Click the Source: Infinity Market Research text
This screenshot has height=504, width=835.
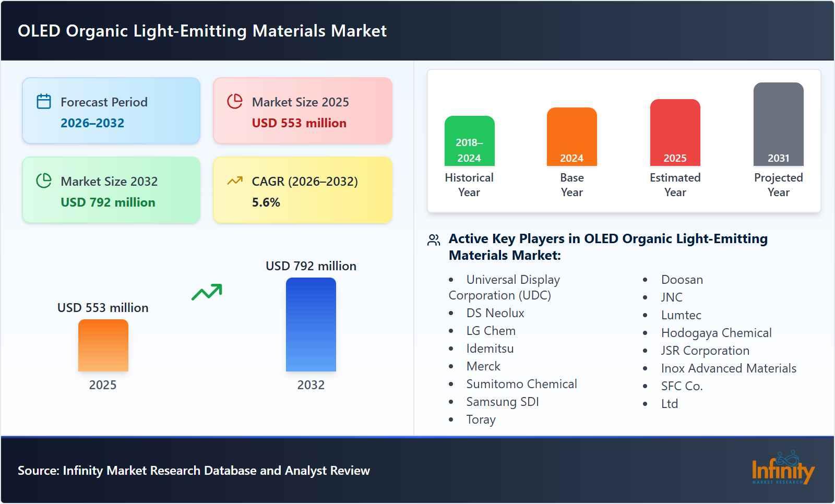193,470
